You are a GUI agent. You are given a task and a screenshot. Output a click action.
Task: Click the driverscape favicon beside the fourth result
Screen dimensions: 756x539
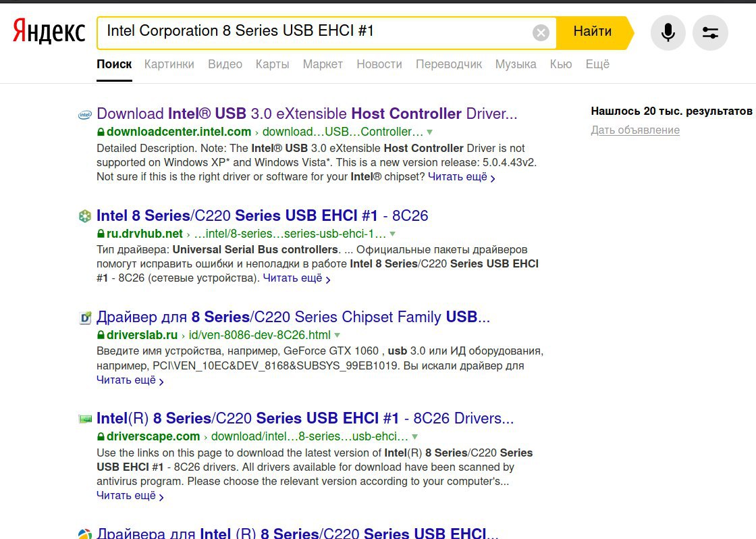point(85,419)
